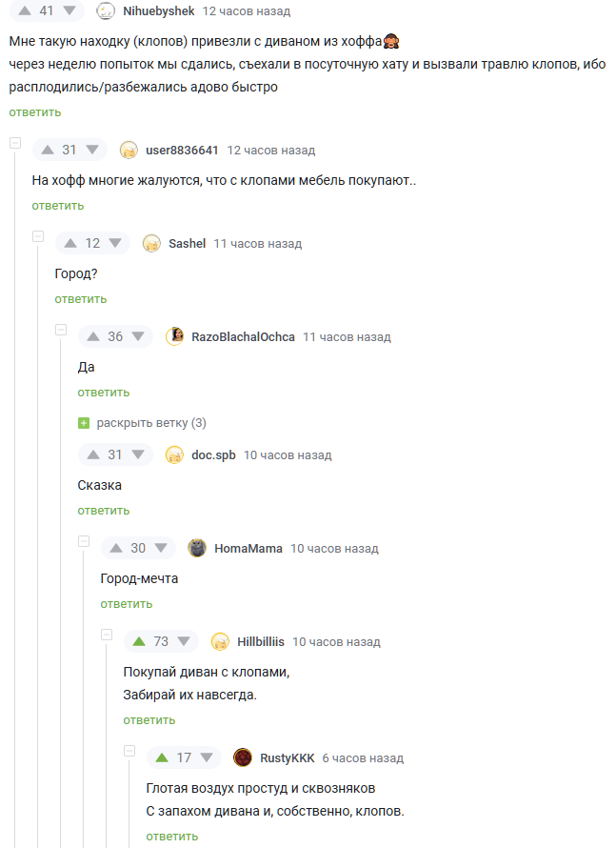Upvote the Nihuebyshek comment
616x848 pixels.
coord(25,10)
